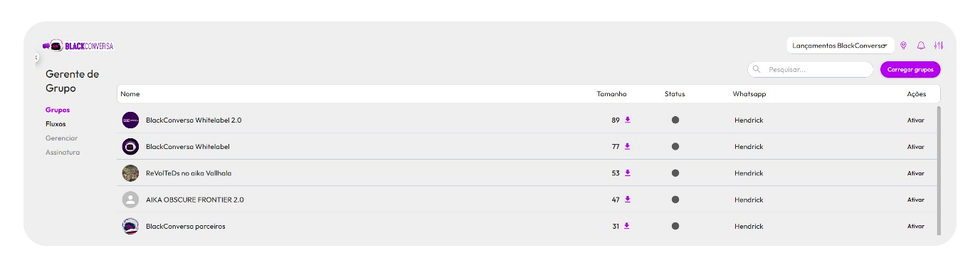The image size is (980, 268).
Task: Collapse the sidebar with the chevron arrow
Action: pos(36,56)
